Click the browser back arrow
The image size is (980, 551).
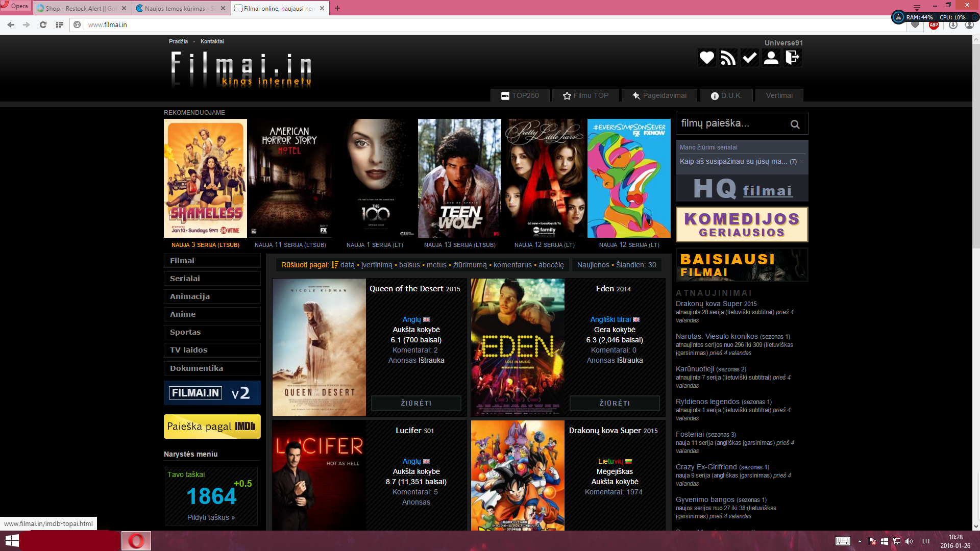[11, 24]
